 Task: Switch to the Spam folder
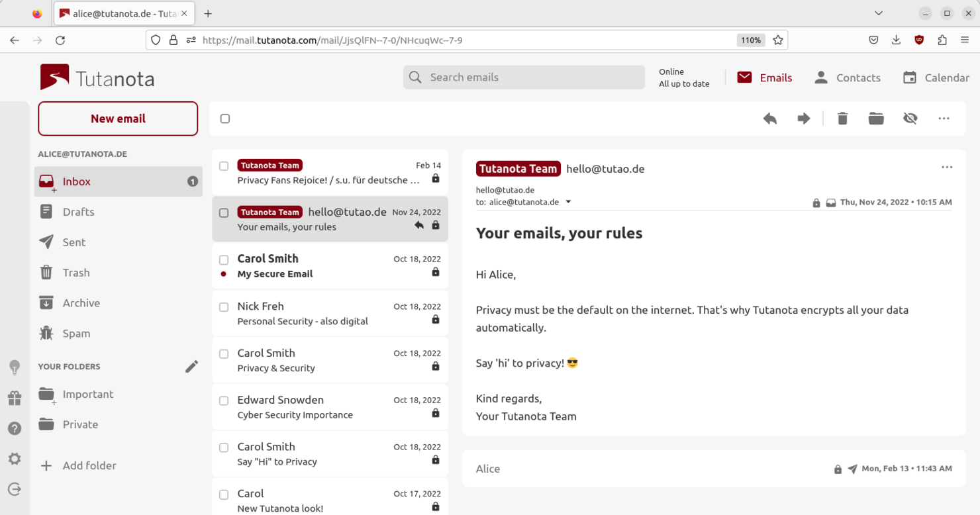[76, 333]
